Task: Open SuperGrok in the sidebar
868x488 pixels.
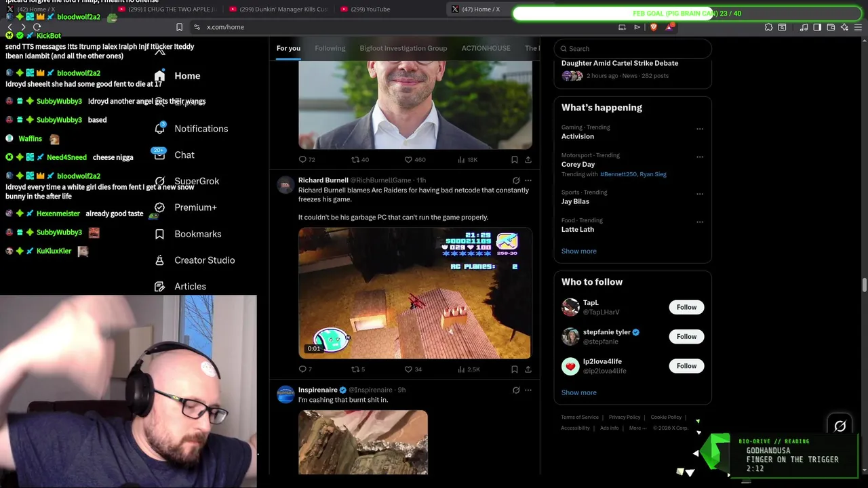Action: (x=186, y=182)
